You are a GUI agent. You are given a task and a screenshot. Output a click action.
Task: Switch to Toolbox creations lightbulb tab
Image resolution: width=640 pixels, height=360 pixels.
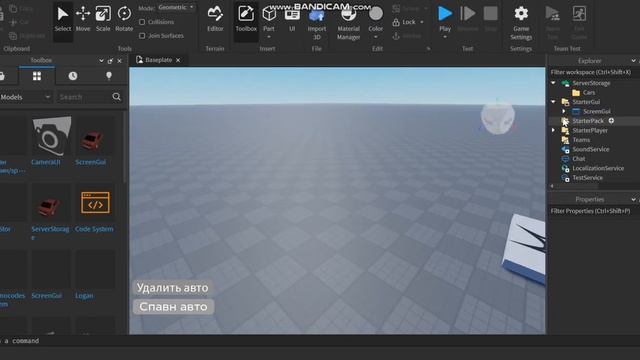[109, 76]
